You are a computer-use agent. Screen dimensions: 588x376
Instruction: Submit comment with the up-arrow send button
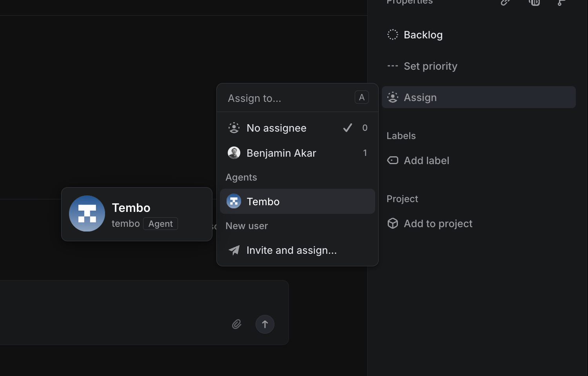(x=265, y=324)
